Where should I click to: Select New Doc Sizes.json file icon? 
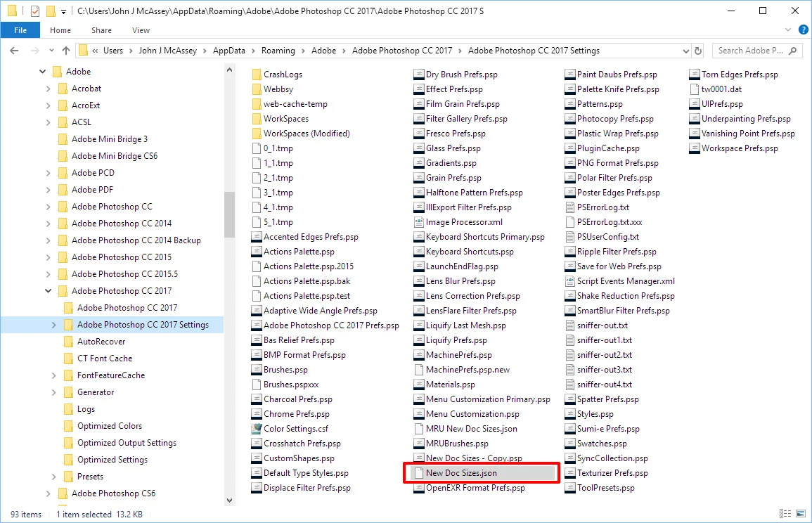coord(419,473)
